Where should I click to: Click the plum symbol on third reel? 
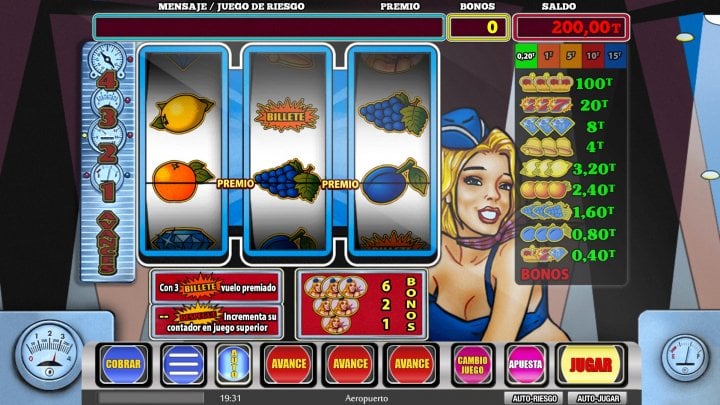394,181
